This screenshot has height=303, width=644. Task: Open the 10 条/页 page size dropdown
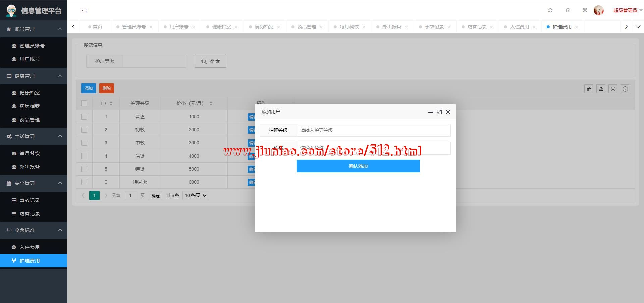click(x=196, y=196)
